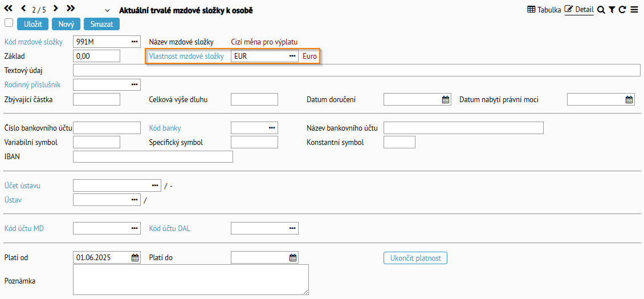The image size is (644, 299).
Task: Click the Ukončit platnost button
Action: (415, 258)
